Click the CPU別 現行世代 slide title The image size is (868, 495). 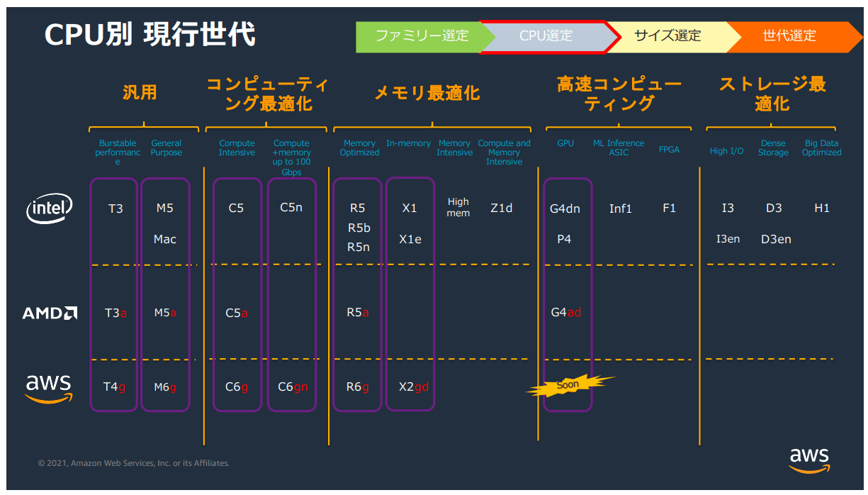coord(150,34)
